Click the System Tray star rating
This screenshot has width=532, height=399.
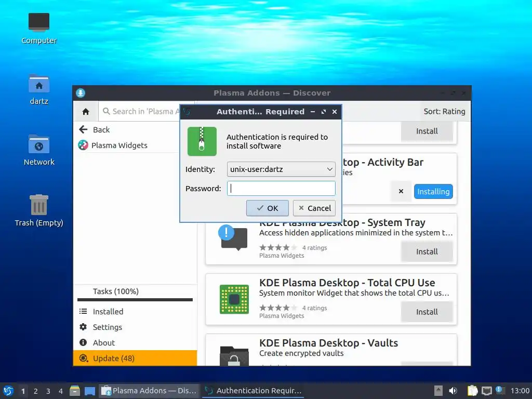[x=278, y=248]
